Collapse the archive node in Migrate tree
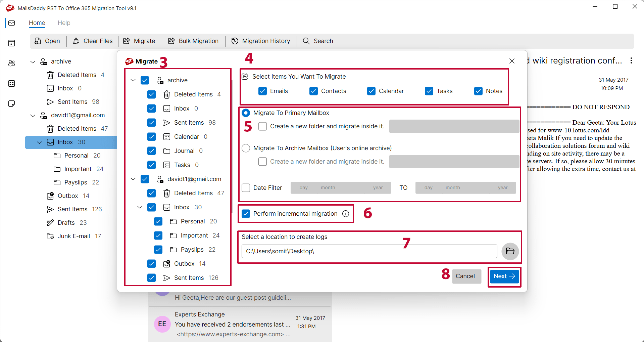Viewport: 644px width, 342px height. click(133, 80)
